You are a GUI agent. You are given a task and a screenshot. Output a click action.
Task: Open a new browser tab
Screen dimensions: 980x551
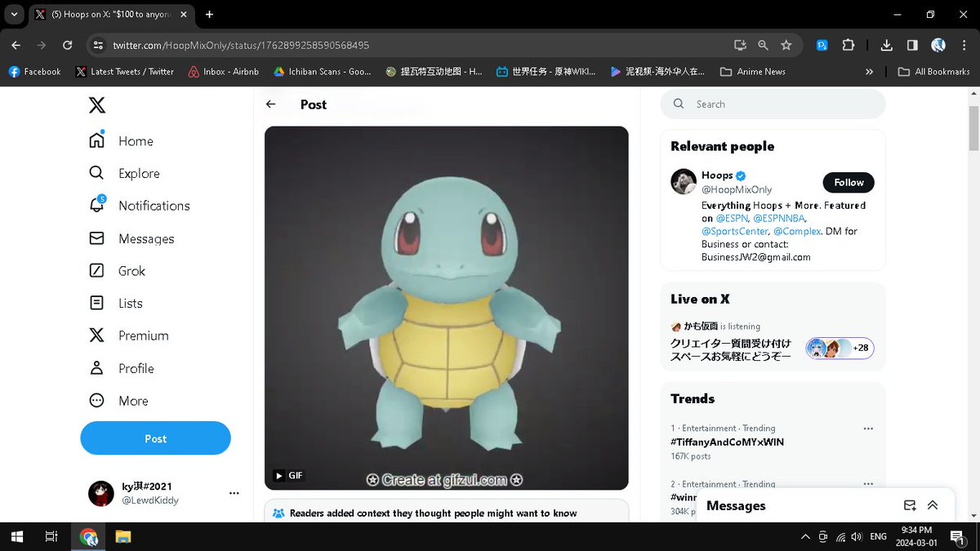click(x=209, y=14)
